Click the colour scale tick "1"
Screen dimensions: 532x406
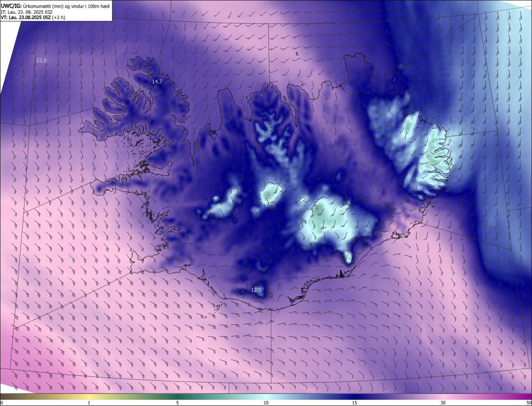(89, 403)
